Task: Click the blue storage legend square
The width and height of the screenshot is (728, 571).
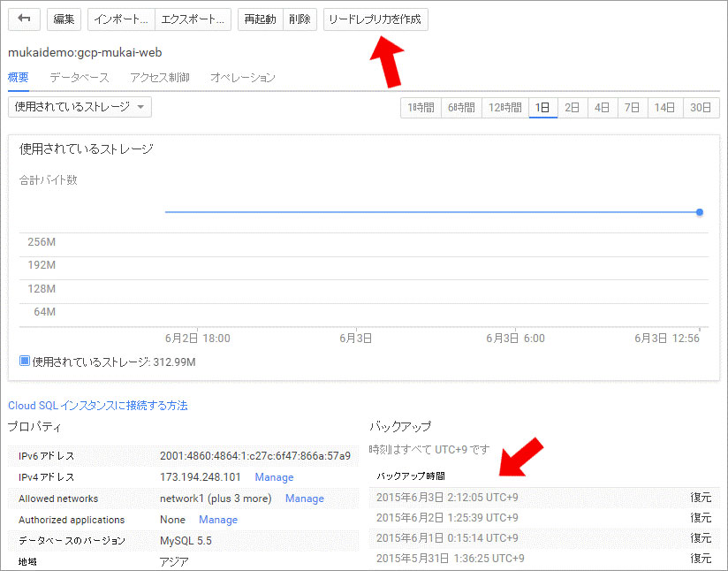Action: pyautogui.click(x=25, y=361)
